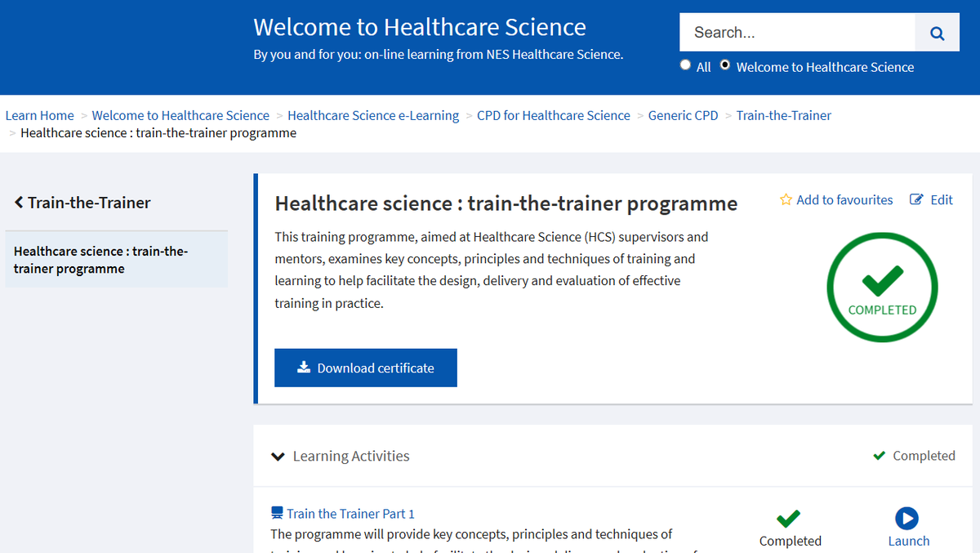Select the All search scope radio
This screenshot has height=553, width=980.
(686, 65)
